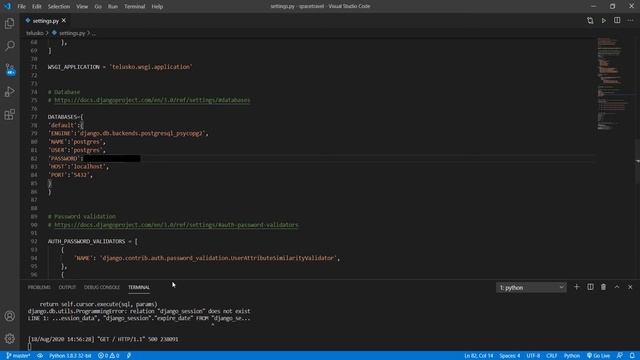Click the UTF-8 encoding indicator
This screenshot has width=640, height=360.
pos(533,356)
